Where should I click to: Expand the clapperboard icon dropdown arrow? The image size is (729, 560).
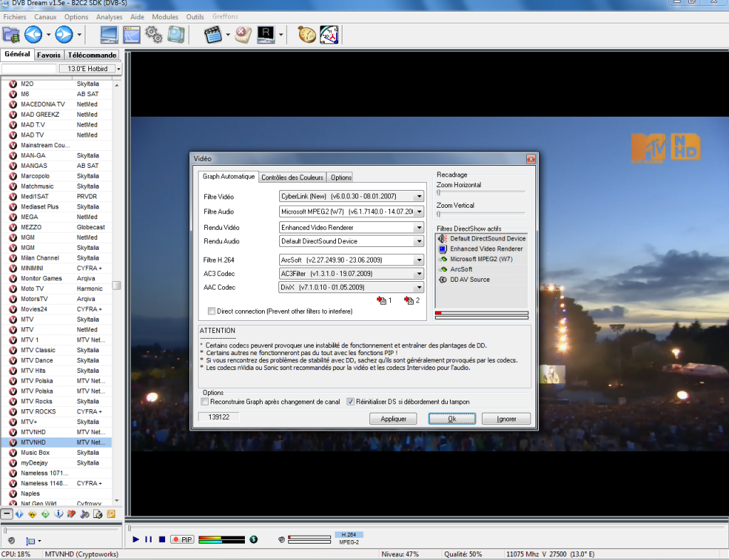click(x=228, y=35)
